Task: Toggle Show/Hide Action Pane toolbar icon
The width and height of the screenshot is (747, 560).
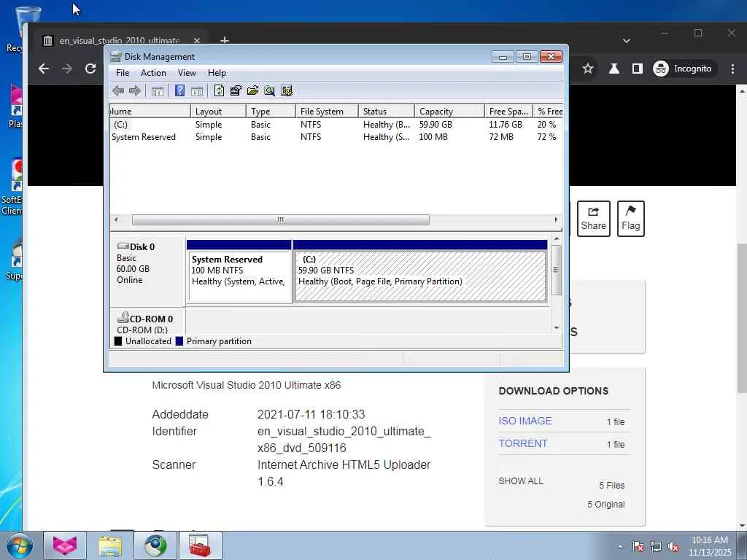Action: (197, 91)
